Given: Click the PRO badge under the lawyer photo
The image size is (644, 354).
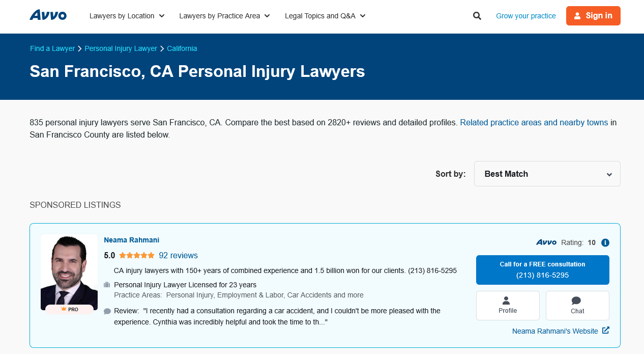Looking at the screenshot, I should click(69, 309).
